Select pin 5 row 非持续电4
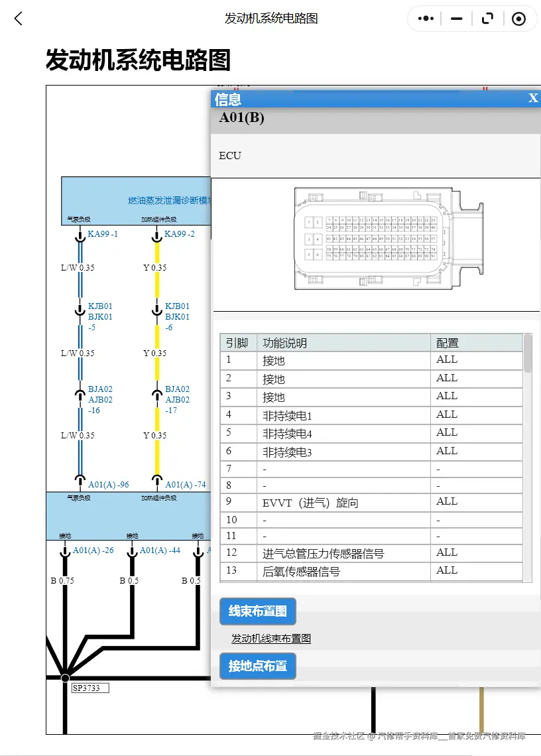Screen dimensions: 541x756 [371, 433]
